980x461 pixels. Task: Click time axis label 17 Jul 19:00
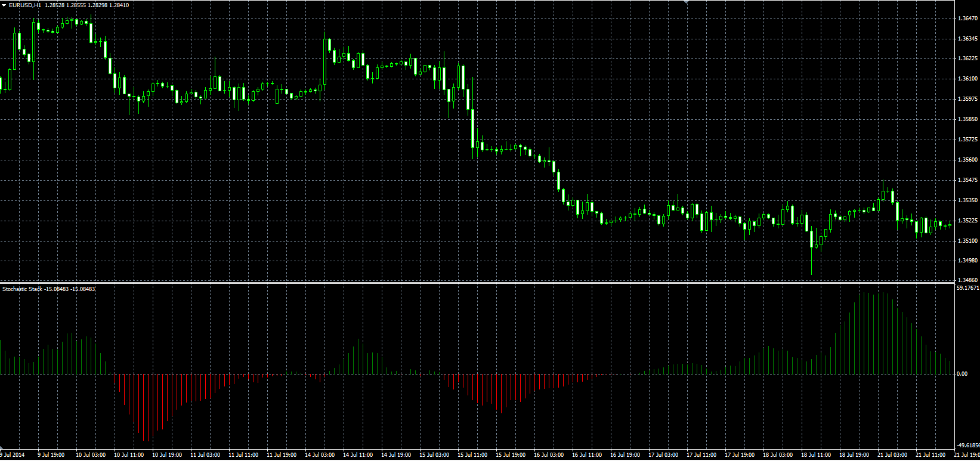pos(740,455)
